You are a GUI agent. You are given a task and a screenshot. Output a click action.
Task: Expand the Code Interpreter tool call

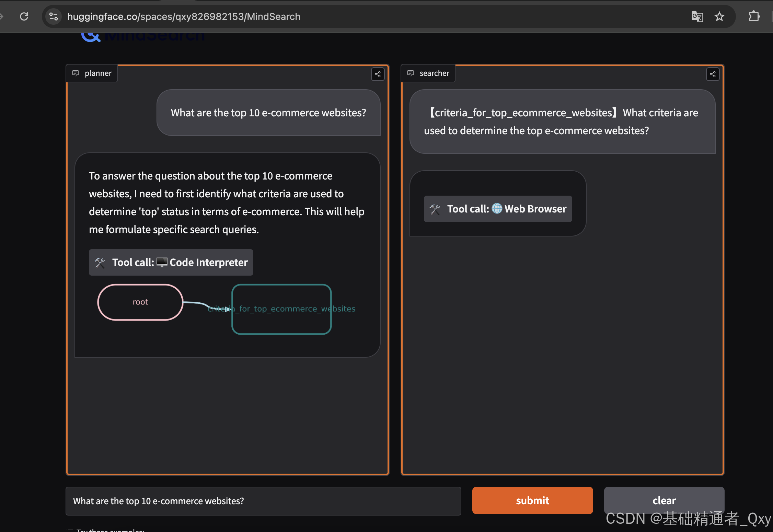point(171,263)
